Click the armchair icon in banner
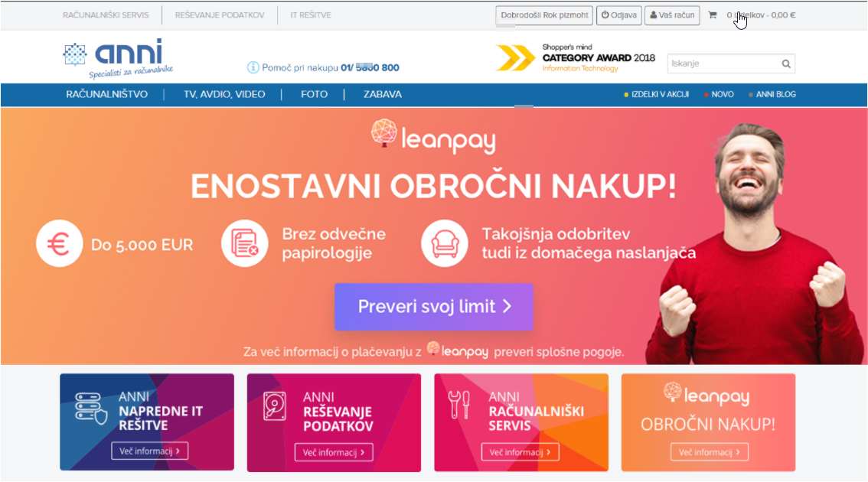 click(x=445, y=243)
